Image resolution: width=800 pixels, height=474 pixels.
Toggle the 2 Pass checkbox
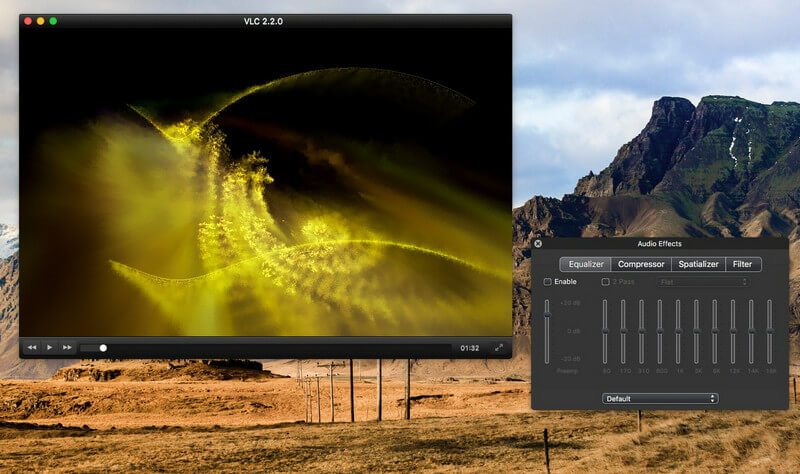pos(606,282)
